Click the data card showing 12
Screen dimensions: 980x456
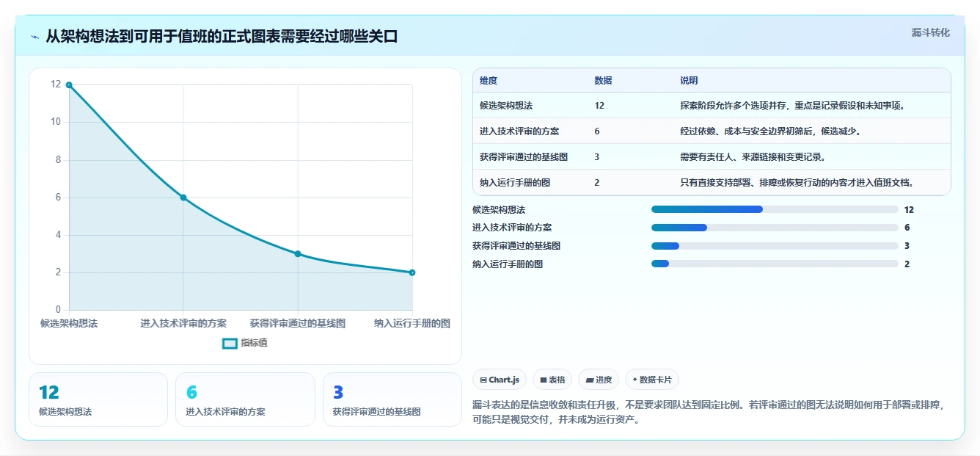click(98, 399)
